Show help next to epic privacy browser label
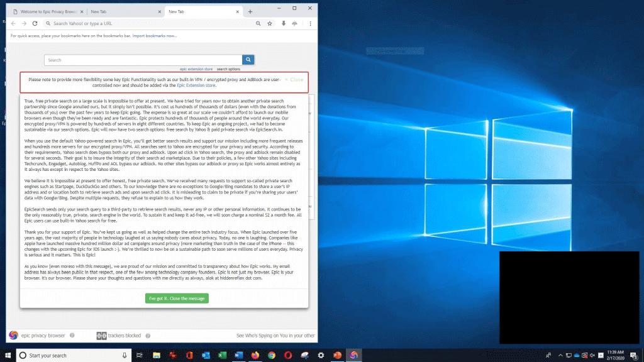 tap(72, 336)
